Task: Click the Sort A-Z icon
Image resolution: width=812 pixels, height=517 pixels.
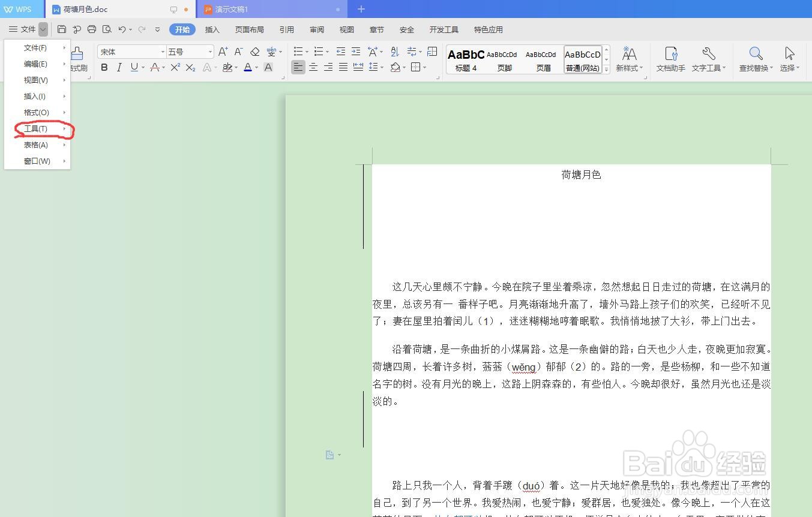Action: point(394,52)
